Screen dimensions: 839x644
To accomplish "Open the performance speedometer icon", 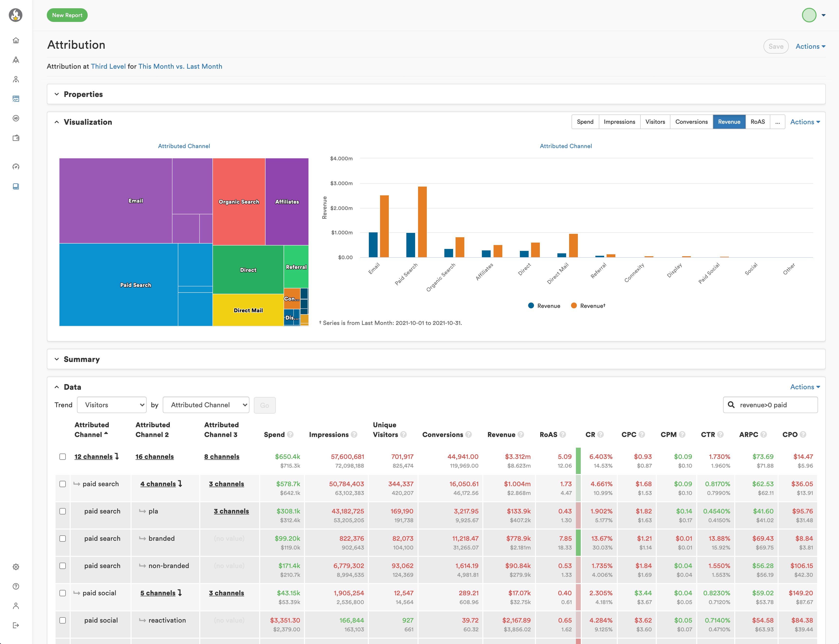I will coord(16,166).
